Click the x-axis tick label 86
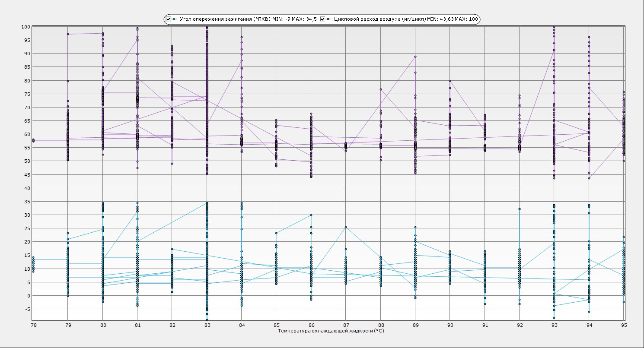This screenshot has width=644, height=348. tap(311, 324)
